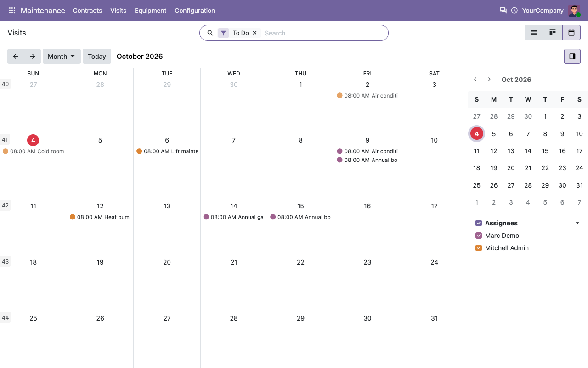Open the Cold room visit on October 4
This screenshot has width=588, height=368.
click(x=33, y=151)
